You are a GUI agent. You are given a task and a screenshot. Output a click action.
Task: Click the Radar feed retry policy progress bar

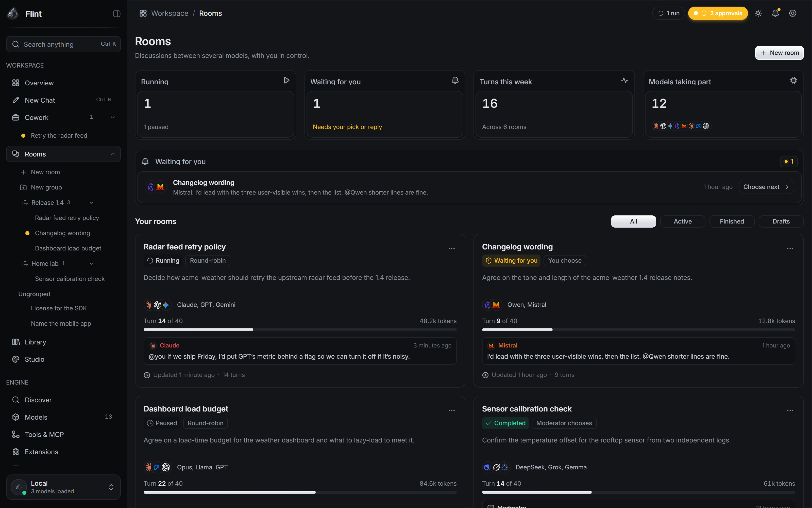click(x=300, y=330)
